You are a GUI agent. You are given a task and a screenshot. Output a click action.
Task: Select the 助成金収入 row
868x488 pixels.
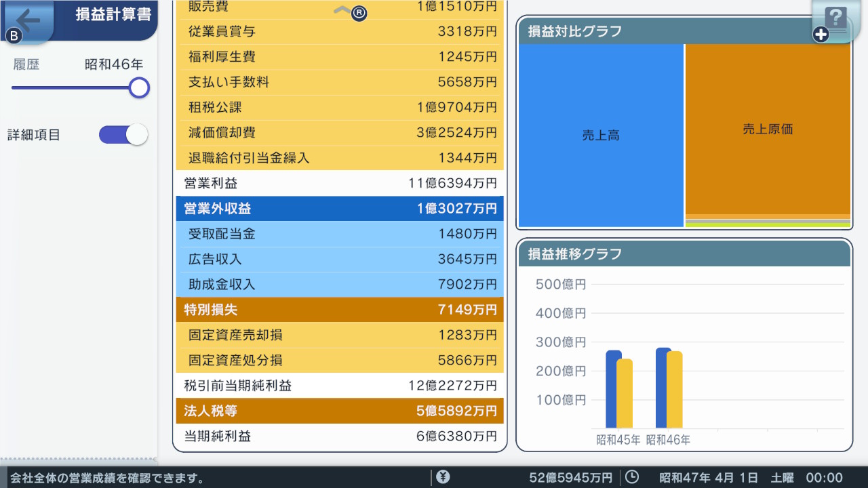340,284
